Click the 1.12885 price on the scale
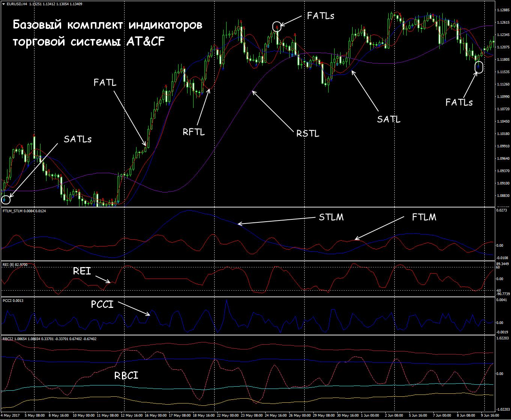The width and height of the screenshot is (511, 420). click(x=502, y=10)
